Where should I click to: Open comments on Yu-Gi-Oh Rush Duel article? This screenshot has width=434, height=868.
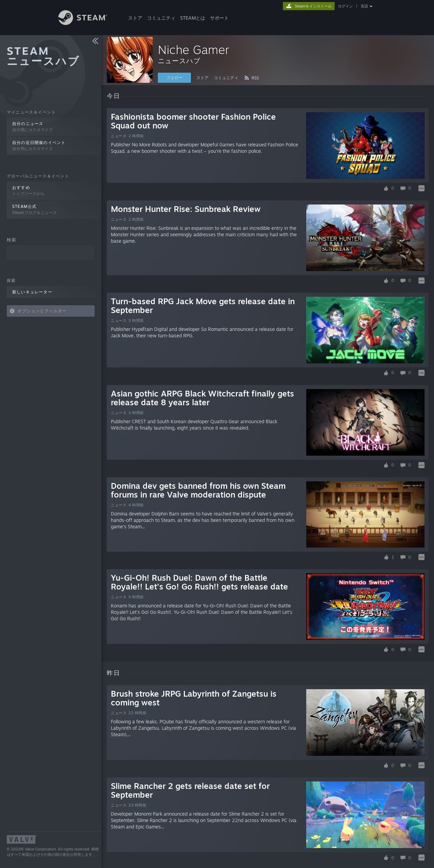point(403,649)
